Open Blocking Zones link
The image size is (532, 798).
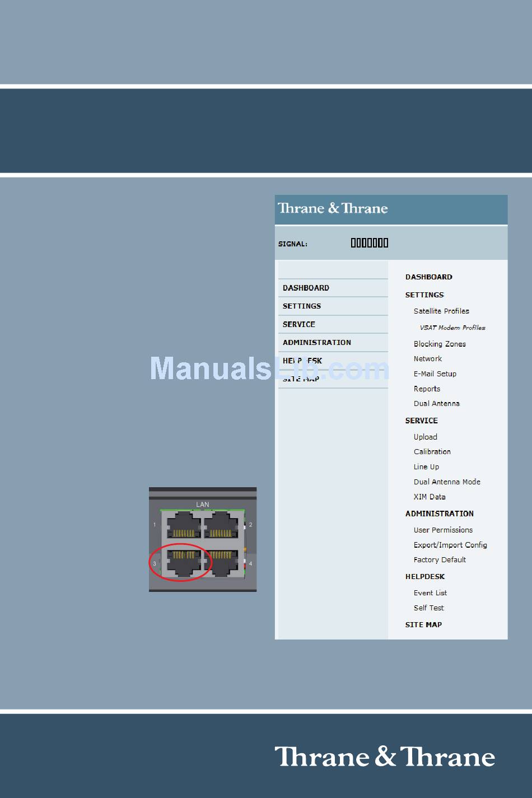(440, 344)
